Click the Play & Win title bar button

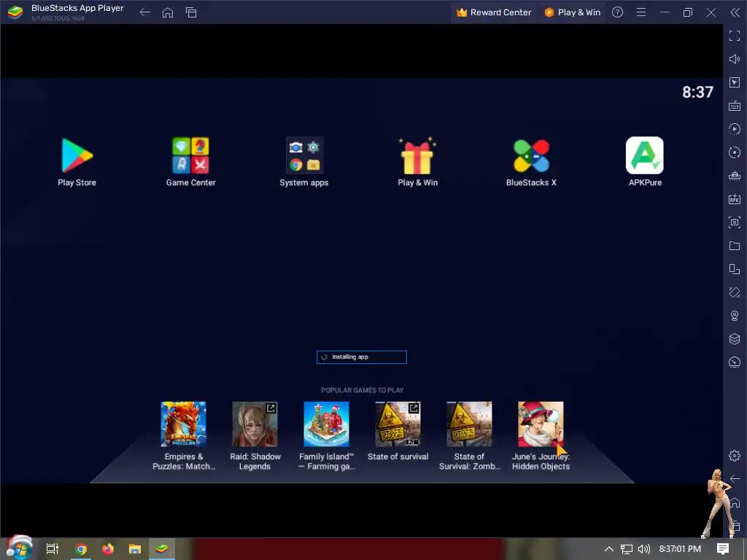click(x=572, y=12)
